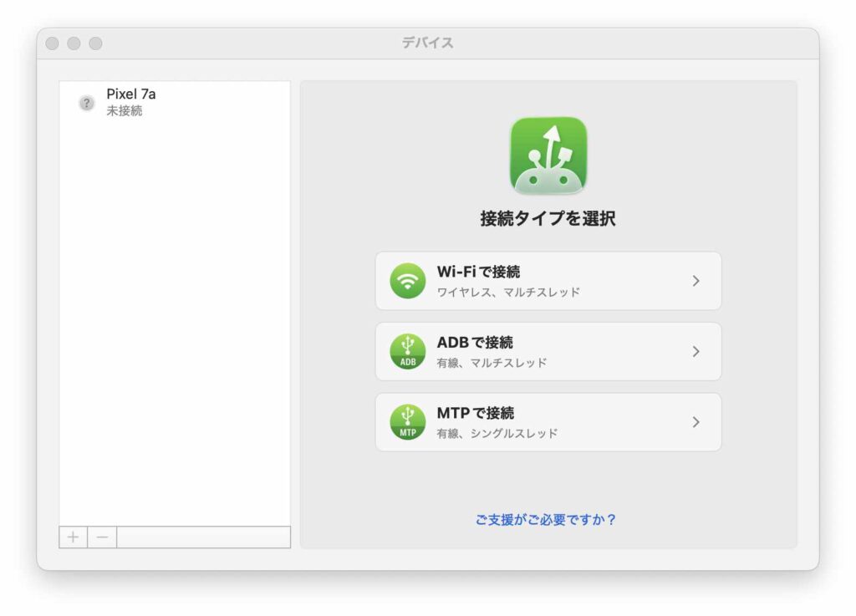Minimize the デバイス window
The width and height of the screenshot is (856, 616).
pyautogui.click(x=74, y=43)
